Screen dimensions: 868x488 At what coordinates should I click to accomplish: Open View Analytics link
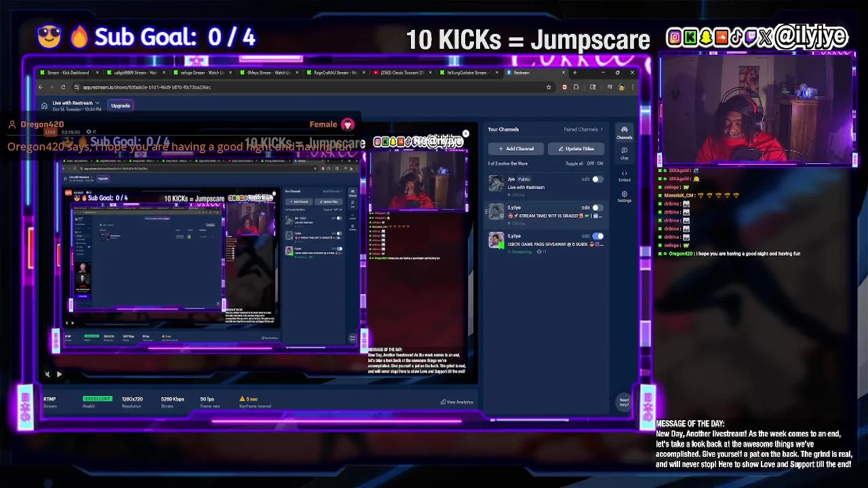457,402
